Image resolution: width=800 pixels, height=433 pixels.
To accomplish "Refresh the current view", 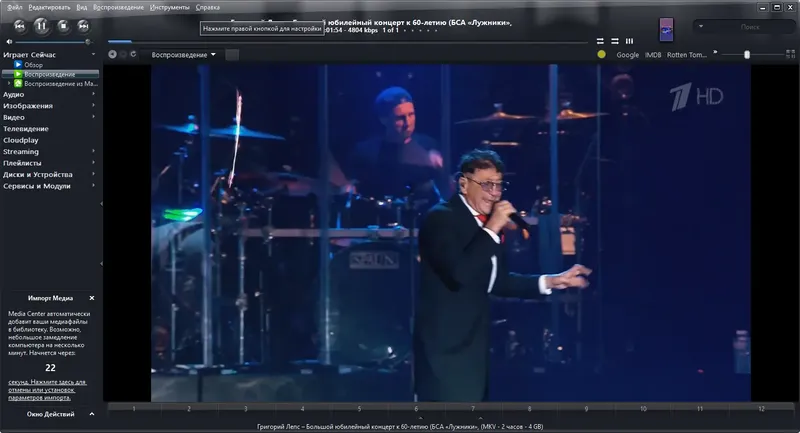I will click(x=133, y=54).
